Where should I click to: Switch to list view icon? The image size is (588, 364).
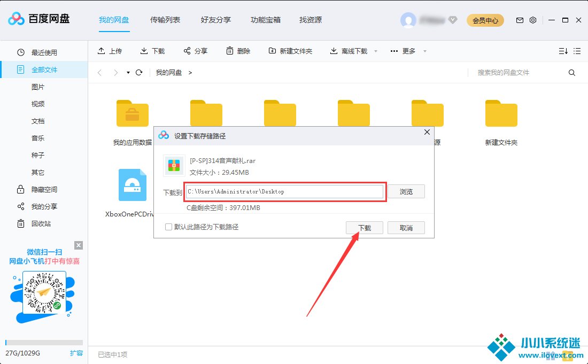tap(577, 51)
